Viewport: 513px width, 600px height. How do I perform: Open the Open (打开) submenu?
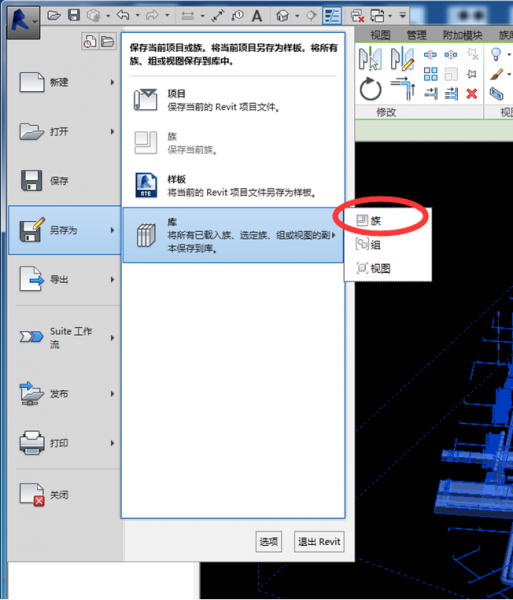click(64, 132)
